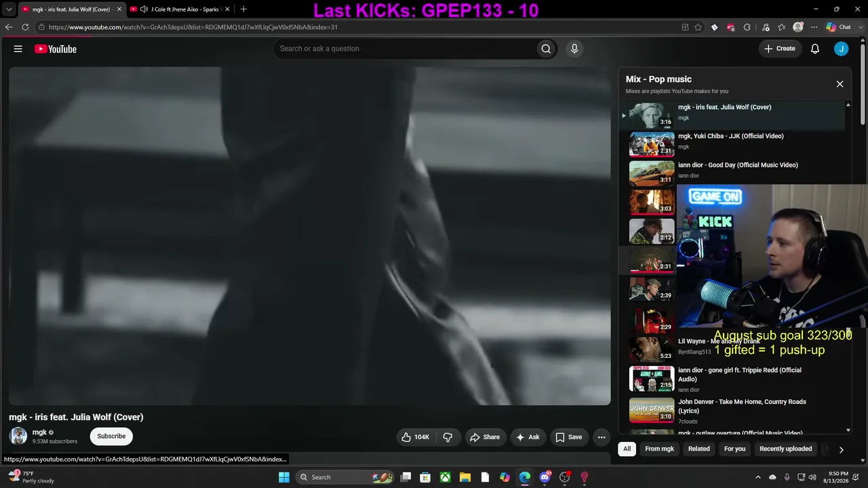Go to the YouTube home logo
This screenshot has width=868, height=488.
point(56,49)
